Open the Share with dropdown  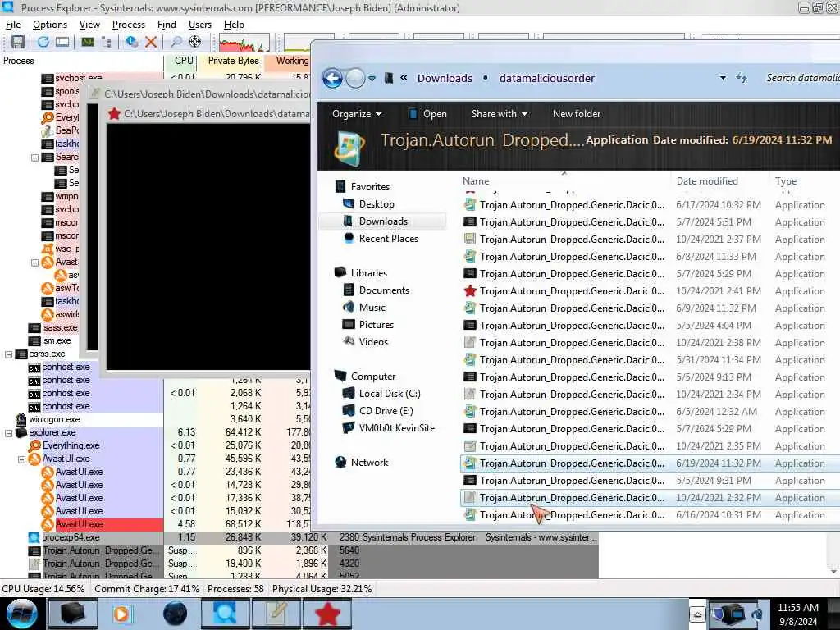500,113
